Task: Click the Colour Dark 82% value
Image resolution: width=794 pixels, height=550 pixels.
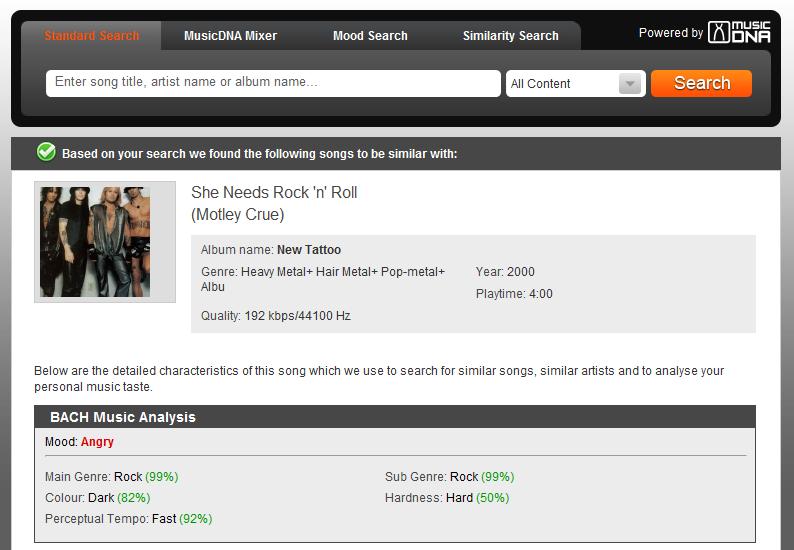Action: (x=119, y=498)
